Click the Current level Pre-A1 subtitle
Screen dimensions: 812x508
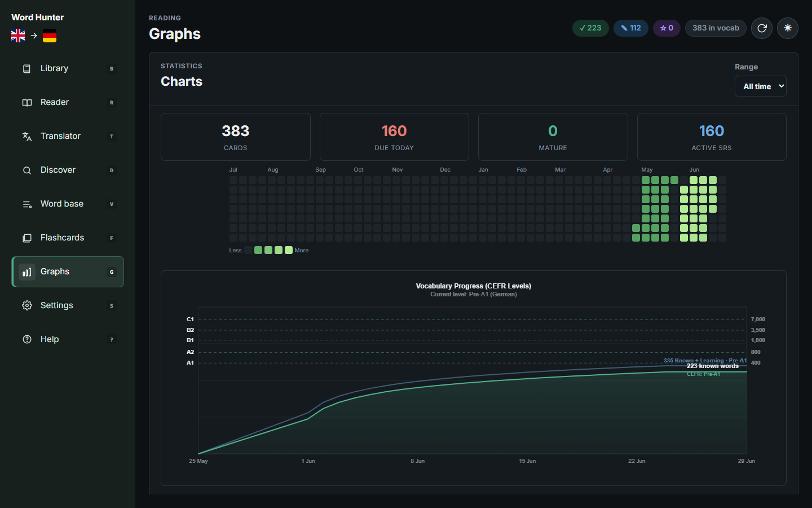pos(474,295)
